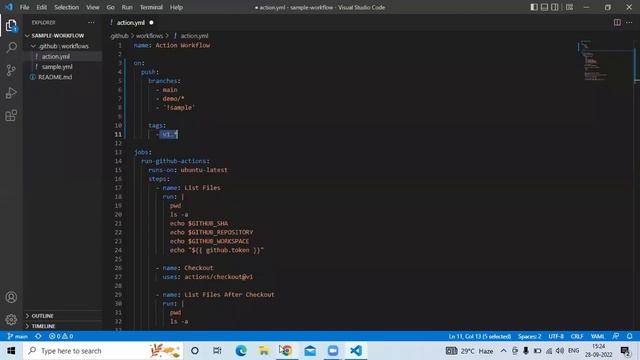Open the Go menu
Screen dimensions: 640x360
[111, 7]
